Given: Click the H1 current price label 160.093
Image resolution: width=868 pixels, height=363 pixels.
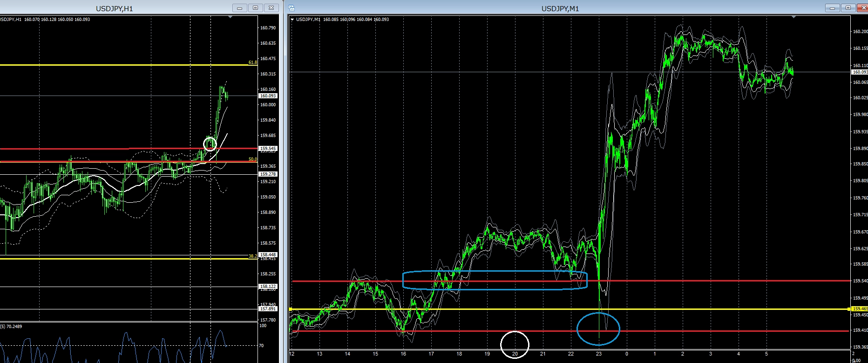Looking at the screenshot, I should 268,96.
